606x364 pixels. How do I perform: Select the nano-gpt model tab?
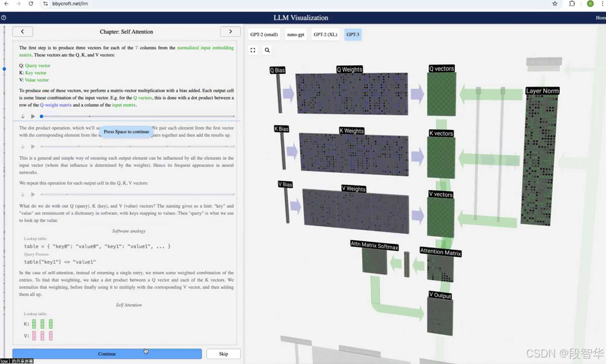(296, 34)
